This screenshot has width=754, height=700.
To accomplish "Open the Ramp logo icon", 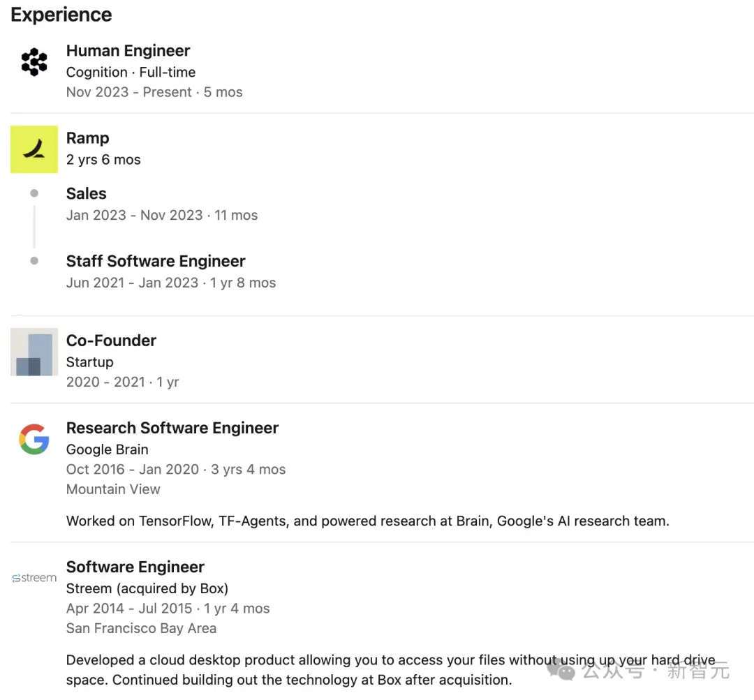I will pos(34,149).
